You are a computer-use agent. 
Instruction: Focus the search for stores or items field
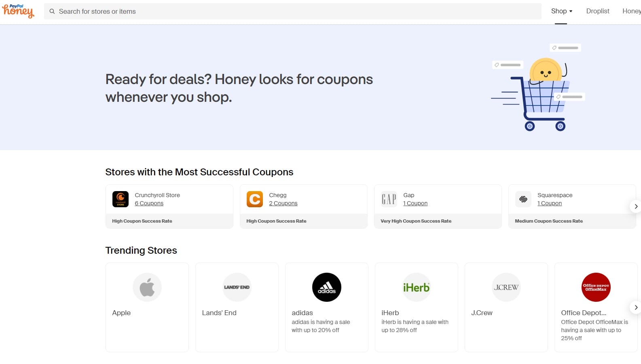click(295, 11)
